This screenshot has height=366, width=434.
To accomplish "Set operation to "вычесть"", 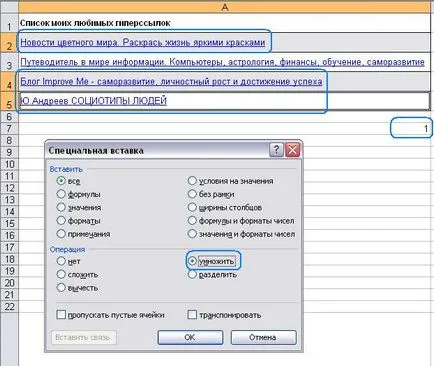I will pos(61,288).
